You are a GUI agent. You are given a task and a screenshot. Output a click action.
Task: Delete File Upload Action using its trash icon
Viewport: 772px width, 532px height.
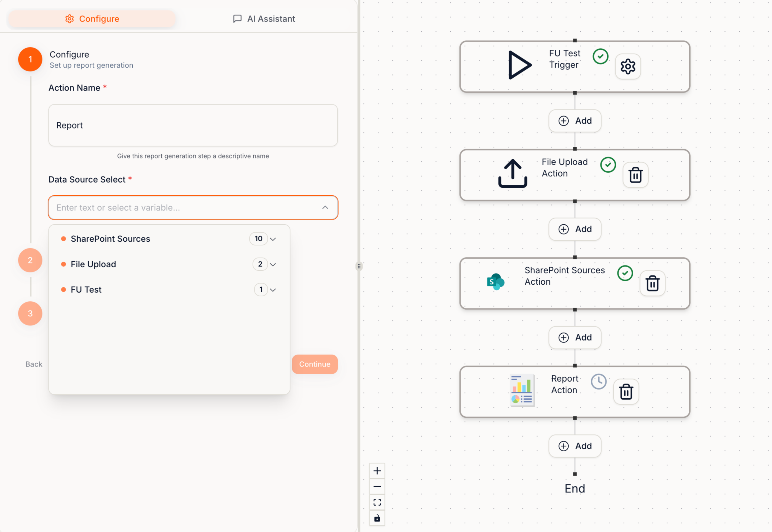636,175
